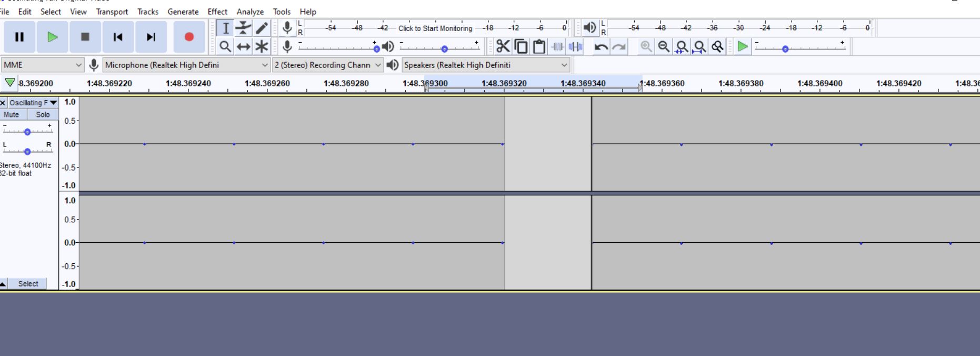Fit the whole project to the window
The width and height of the screenshot is (980, 356).
699,47
